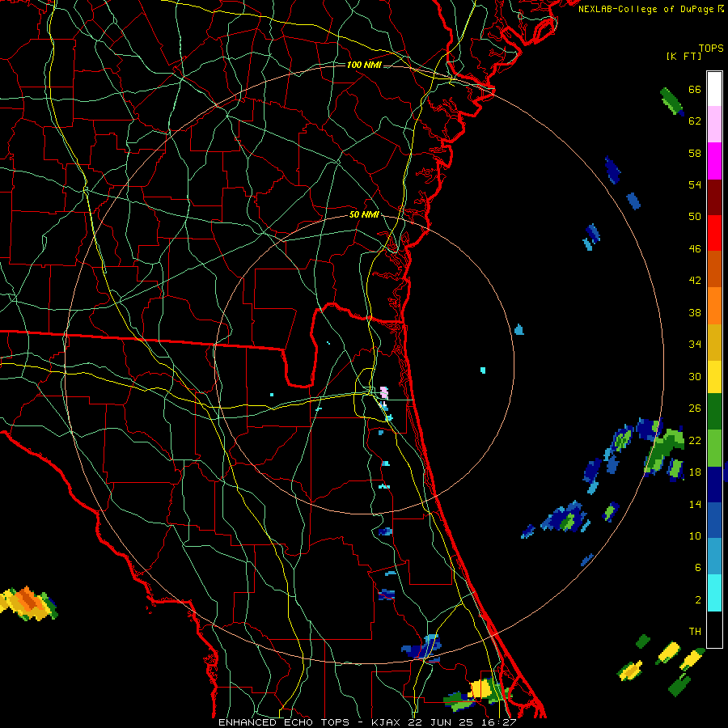This screenshot has width=728, height=728.
Task: Click the 100 NMI range ring label
Action: coord(364,65)
